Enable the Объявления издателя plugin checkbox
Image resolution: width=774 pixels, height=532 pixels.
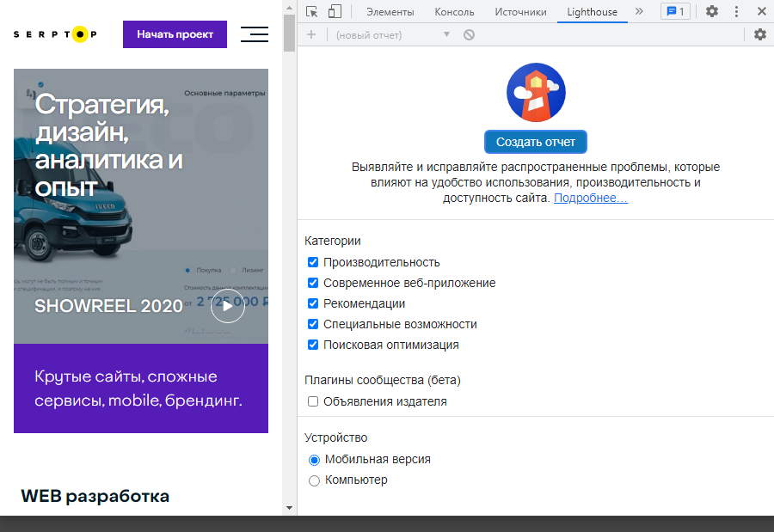pos(313,401)
